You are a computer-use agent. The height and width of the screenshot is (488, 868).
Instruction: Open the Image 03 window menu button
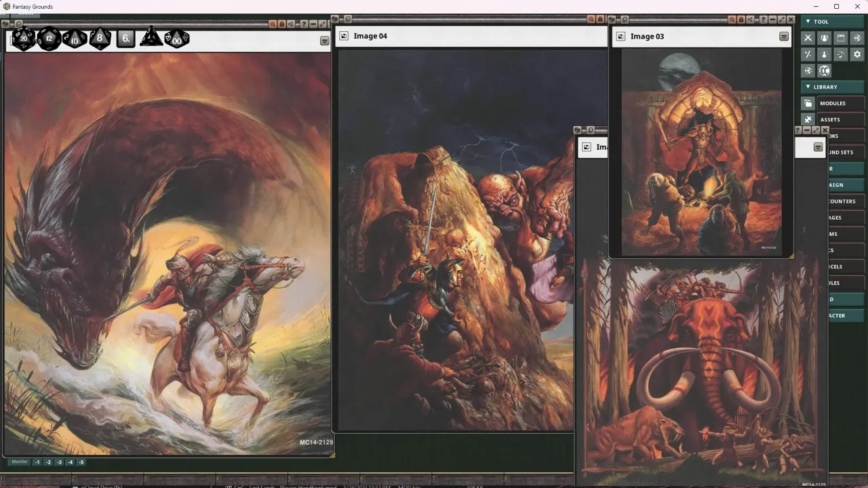pyautogui.click(x=784, y=37)
